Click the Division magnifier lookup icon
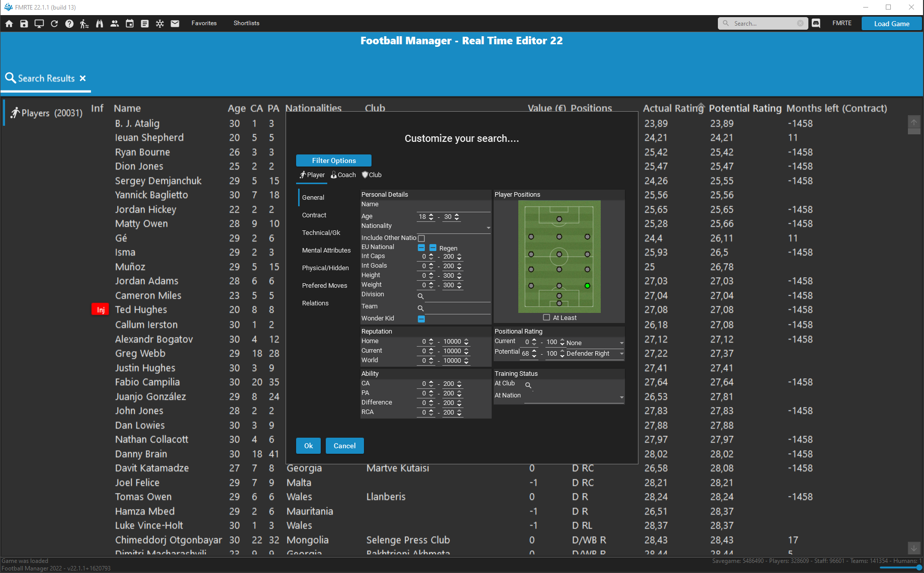924x573 pixels. tap(421, 296)
